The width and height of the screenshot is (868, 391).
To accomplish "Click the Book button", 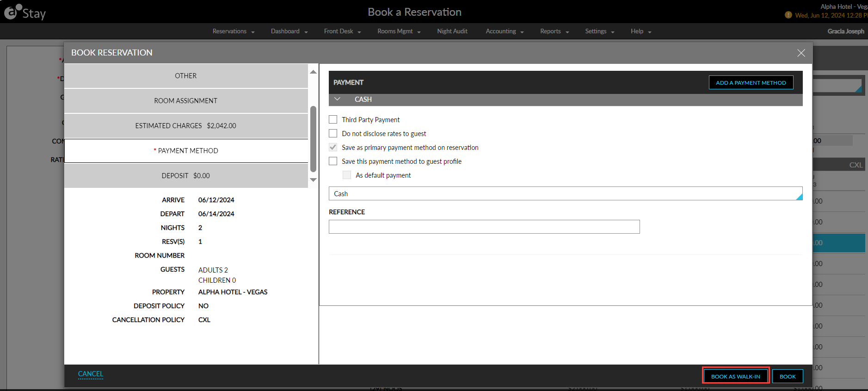I will point(788,376).
